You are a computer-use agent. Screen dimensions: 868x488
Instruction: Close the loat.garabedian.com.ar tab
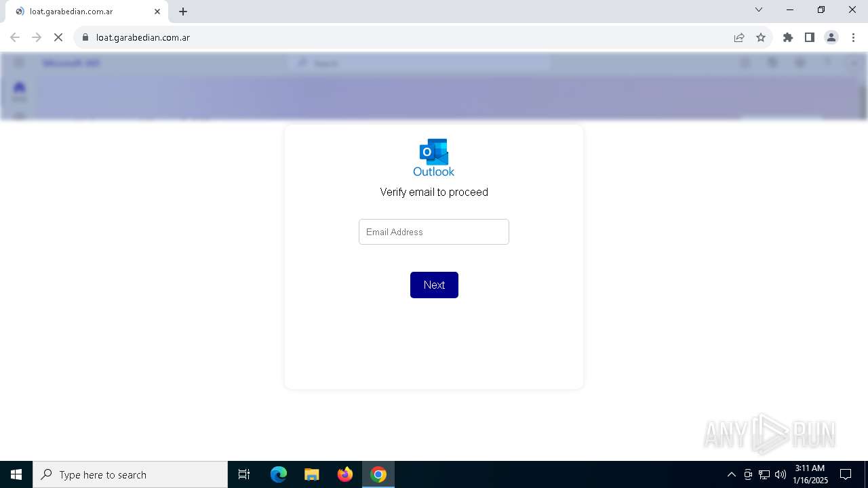click(x=157, y=12)
